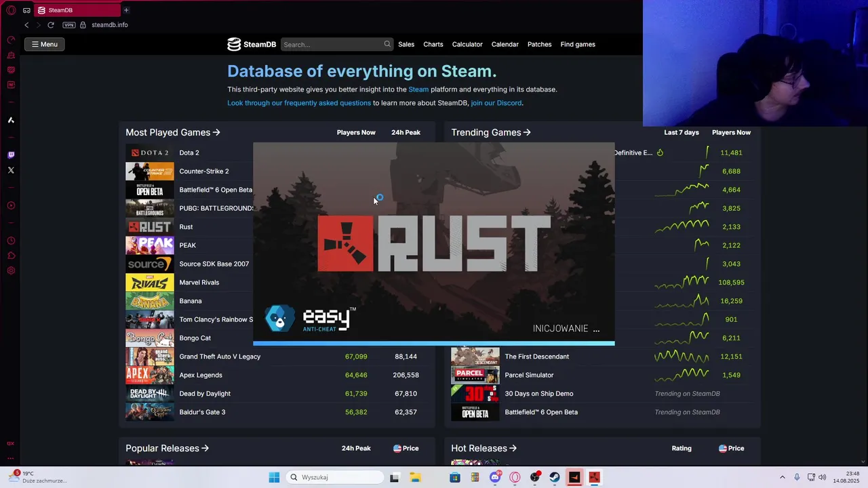The width and height of the screenshot is (868, 488).
Task: Open OBS Studio from taskbar
Action: (x=535, y=477)
